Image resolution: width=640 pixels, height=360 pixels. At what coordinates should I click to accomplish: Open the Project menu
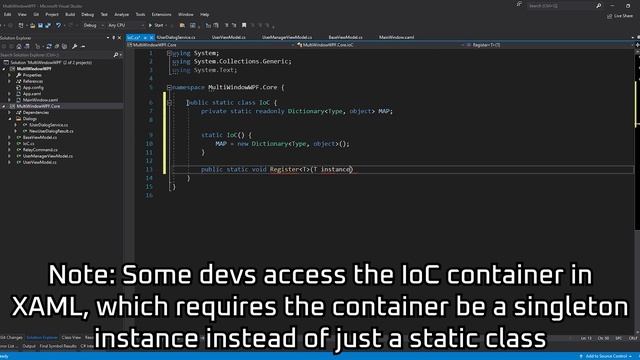(x=52, y=14)
